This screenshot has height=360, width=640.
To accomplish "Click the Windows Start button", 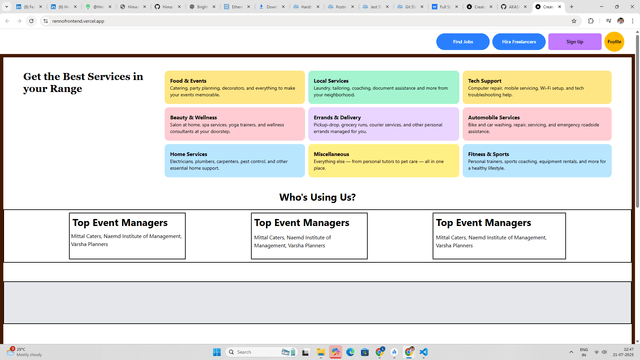I will (x=217, y=352).
